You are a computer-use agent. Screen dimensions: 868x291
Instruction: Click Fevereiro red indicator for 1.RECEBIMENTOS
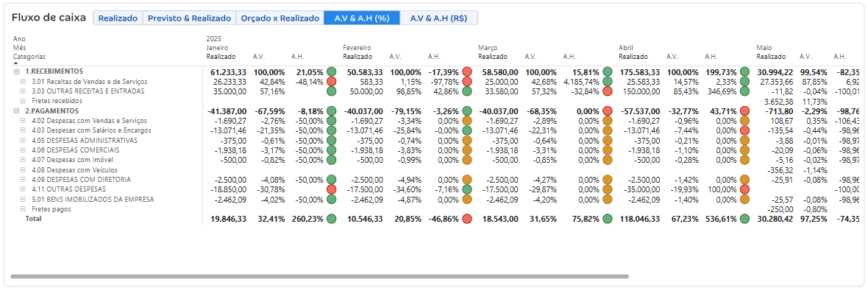pos(467,71)
